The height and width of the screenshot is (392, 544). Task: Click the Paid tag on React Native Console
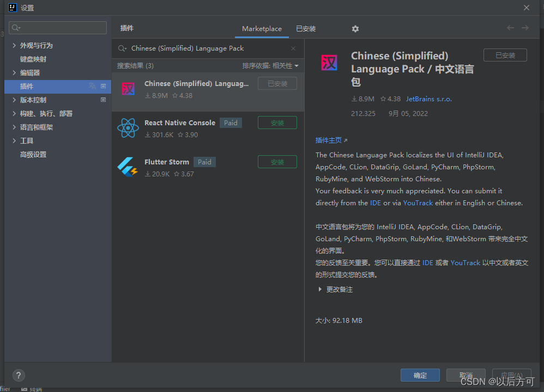(231, 122)
